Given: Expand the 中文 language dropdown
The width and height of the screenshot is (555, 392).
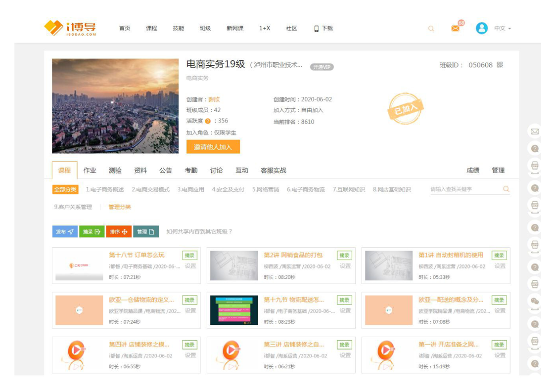Looking at the screenshot, I should tap(503, 28).
